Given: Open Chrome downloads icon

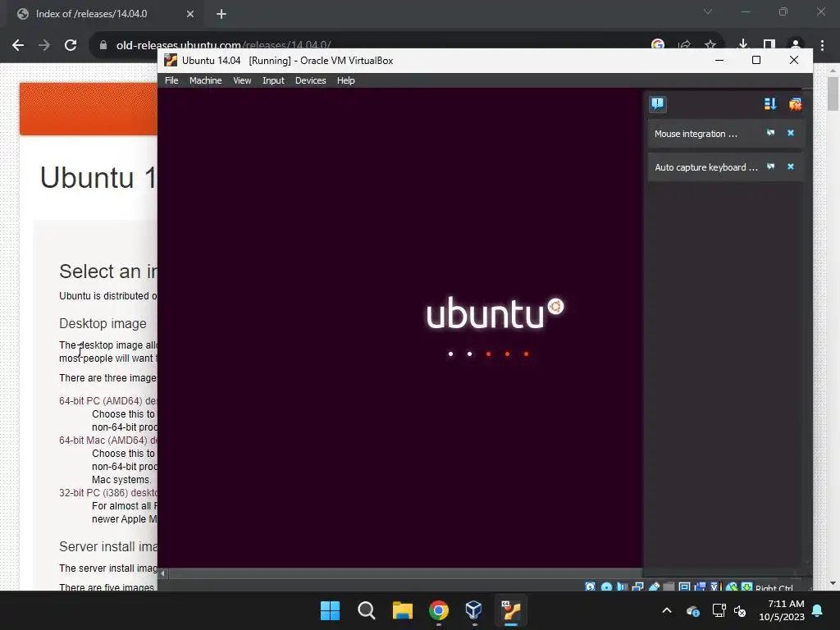Looking at the screenshot, I should click(x=743, y=45).
